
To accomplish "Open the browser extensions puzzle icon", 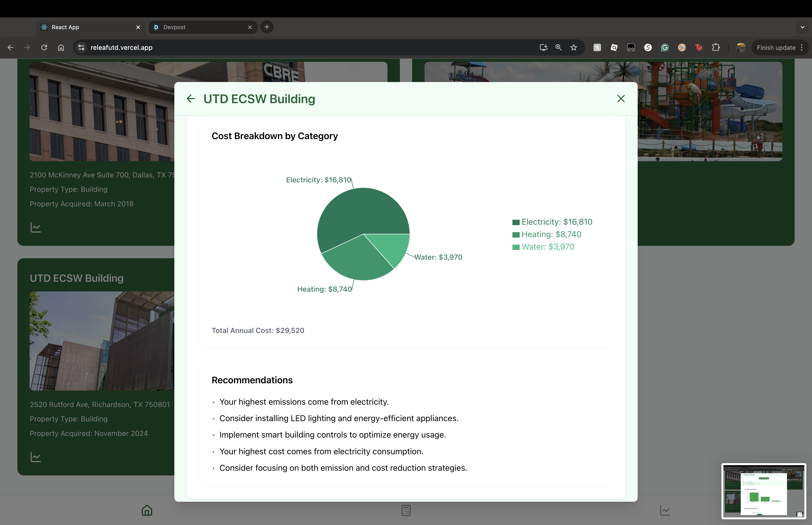I will (x=716, y=48).
